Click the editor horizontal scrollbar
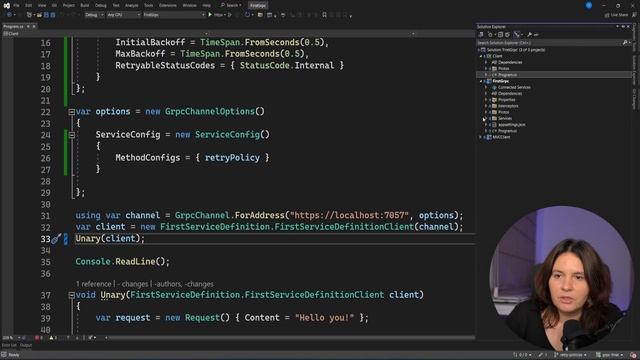Image resolution: width=640 pixels, height=360 pixels. point(292,338)
